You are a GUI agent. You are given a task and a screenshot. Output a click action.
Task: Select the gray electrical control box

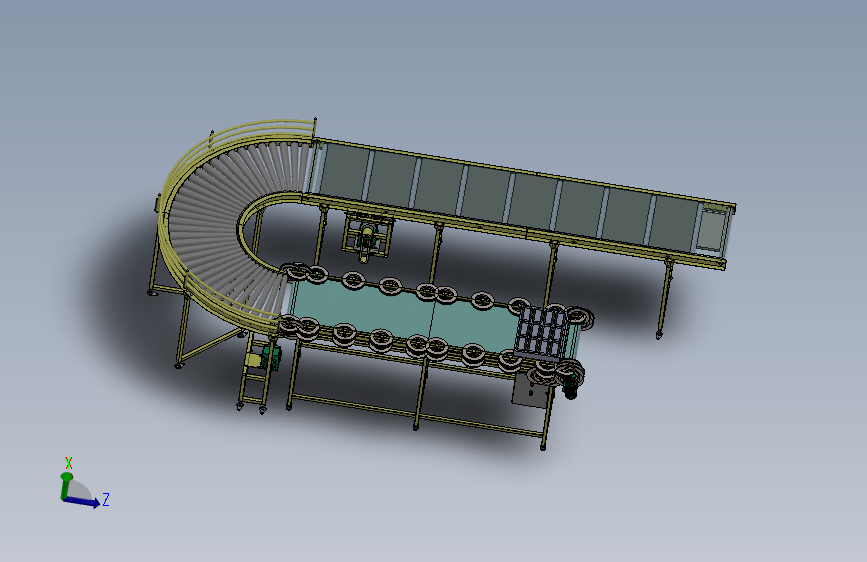(x=530, y=390)
